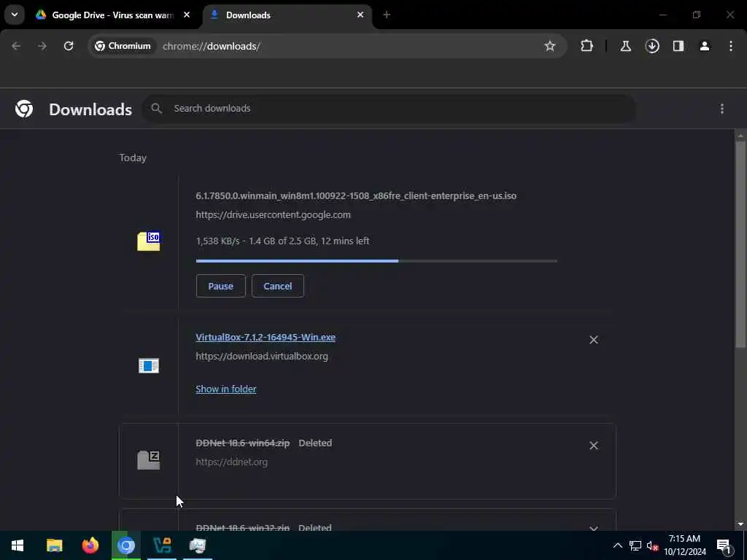Open the Downloads page more actions menu
Viewport: 747px width, 560px height.
pos(722,109)
